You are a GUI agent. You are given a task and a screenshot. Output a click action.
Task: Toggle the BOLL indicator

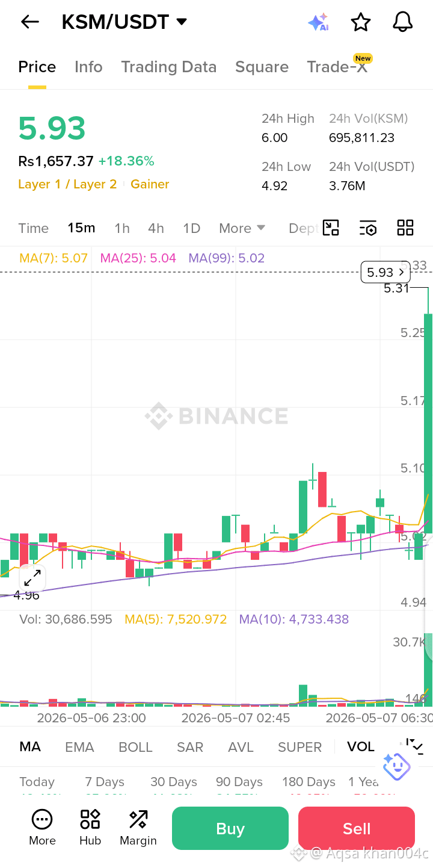pyautogui.click(x=135, y=747)
